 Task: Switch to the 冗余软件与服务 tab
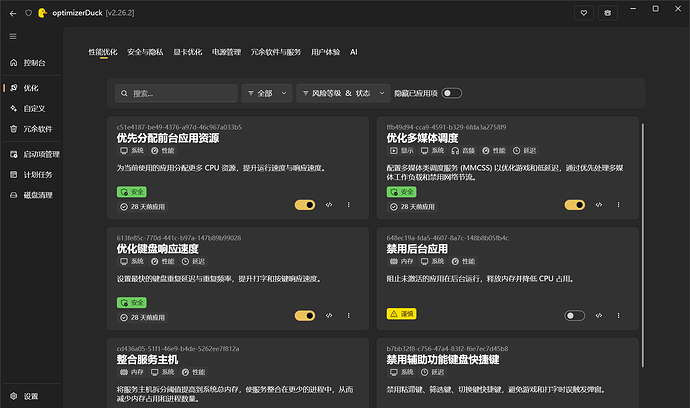276,52
